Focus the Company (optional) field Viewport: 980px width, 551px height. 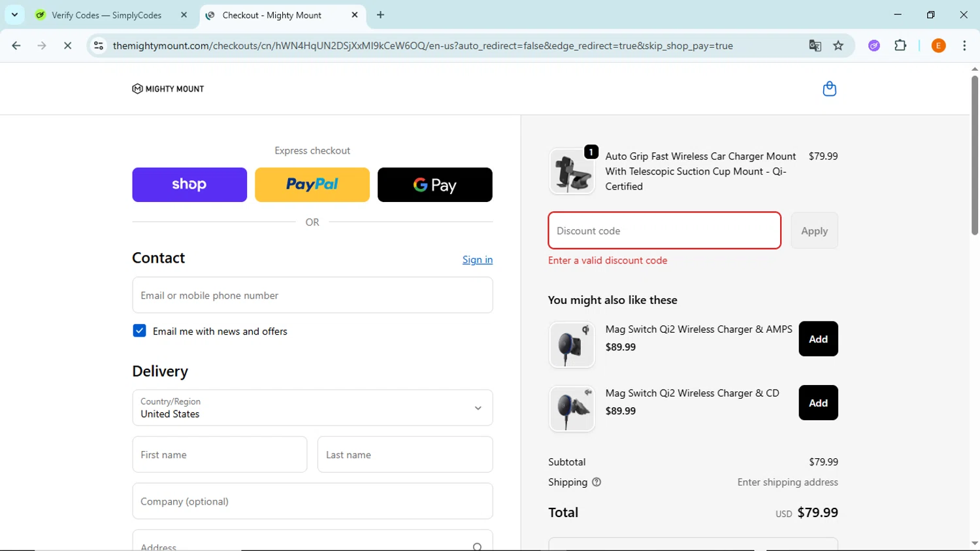[x=312, y=501]
